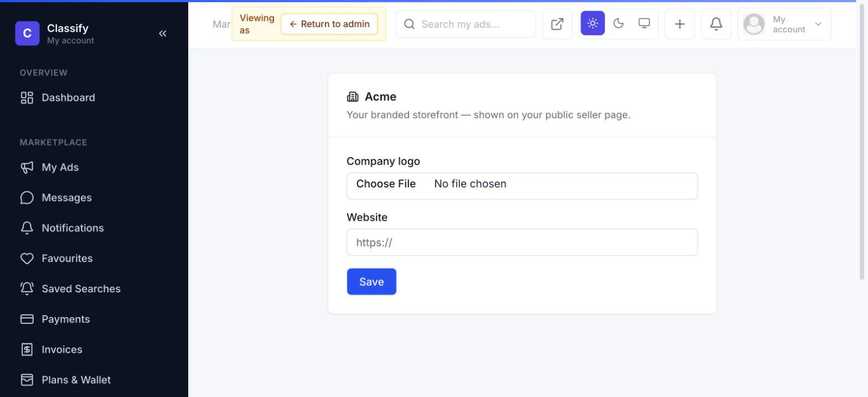Click the Website label
Viewport: 868px width, 397px height.
[367, 218]
